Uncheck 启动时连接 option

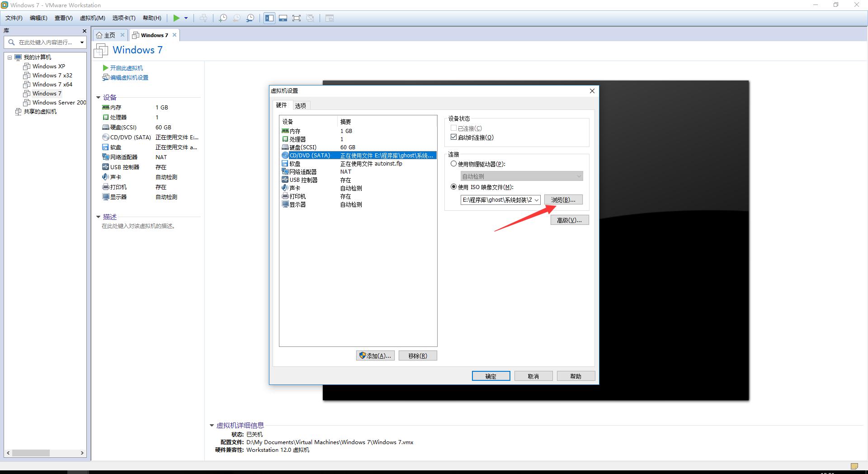click(454, 137)
